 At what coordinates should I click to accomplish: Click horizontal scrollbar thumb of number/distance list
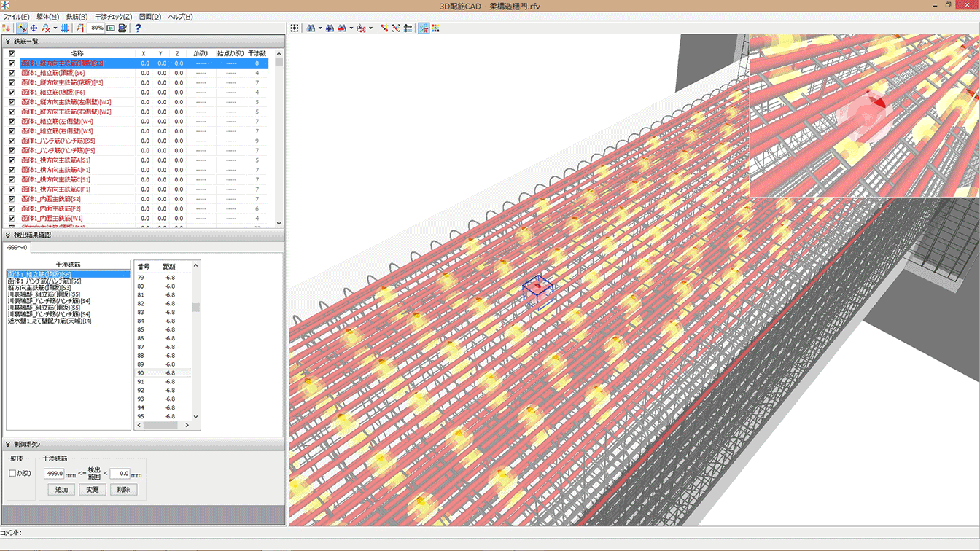point(160,425)
